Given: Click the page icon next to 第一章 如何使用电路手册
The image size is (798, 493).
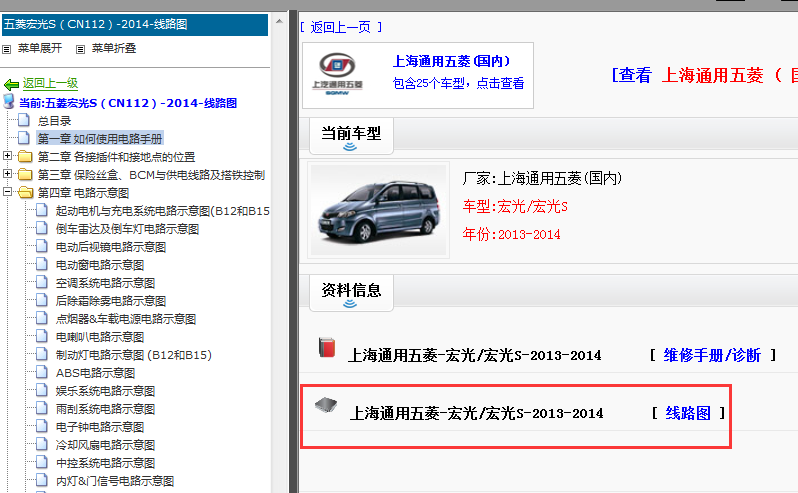Looking at the screenshot, I should pyautogui.click(x=24, y=138).
